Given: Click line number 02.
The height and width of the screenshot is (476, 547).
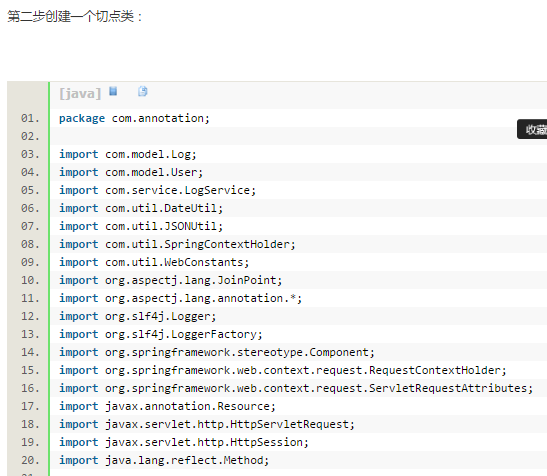Looking at the screenshot, I should coord(30,136).
